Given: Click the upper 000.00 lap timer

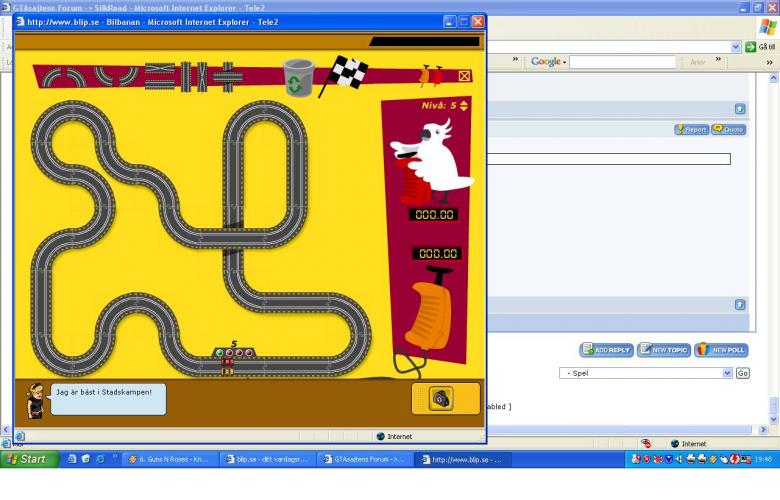Looking at the screenshot, I should pyautogui.click(x=434, y=214).
